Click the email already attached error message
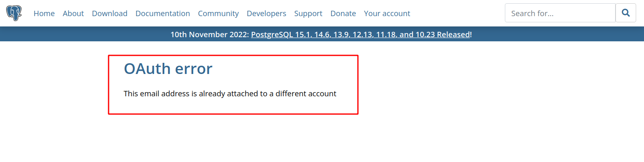This screenshot has height=162, width=644. tap(230, 93)
